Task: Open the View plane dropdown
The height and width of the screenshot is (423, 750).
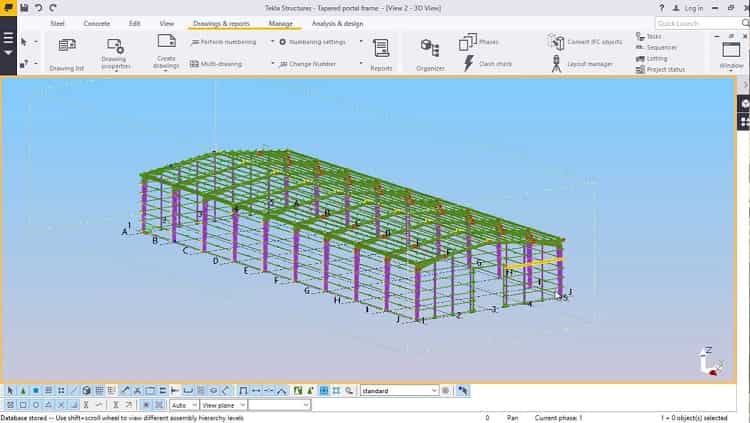Action: pyautogui.click(x=243, y=405)
